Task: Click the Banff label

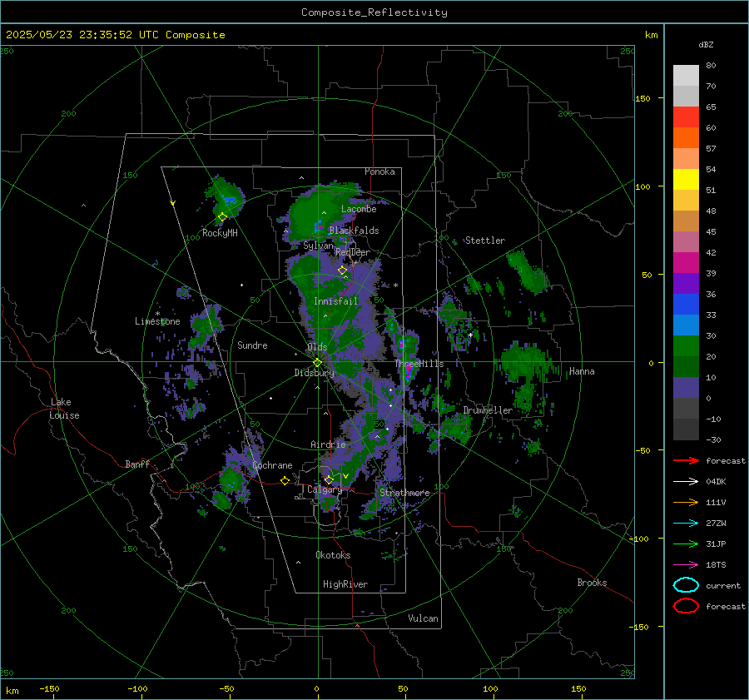Action: tap(137, 464)
